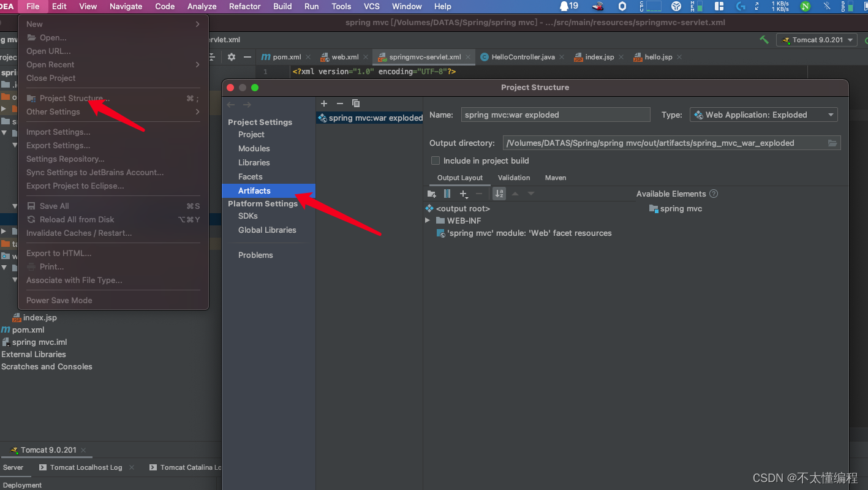Switch to the Validation tab

[x=514, y=178]
